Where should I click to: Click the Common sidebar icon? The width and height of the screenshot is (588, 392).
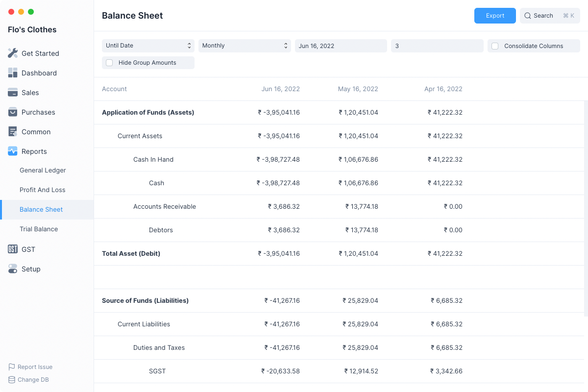(13, 132)
